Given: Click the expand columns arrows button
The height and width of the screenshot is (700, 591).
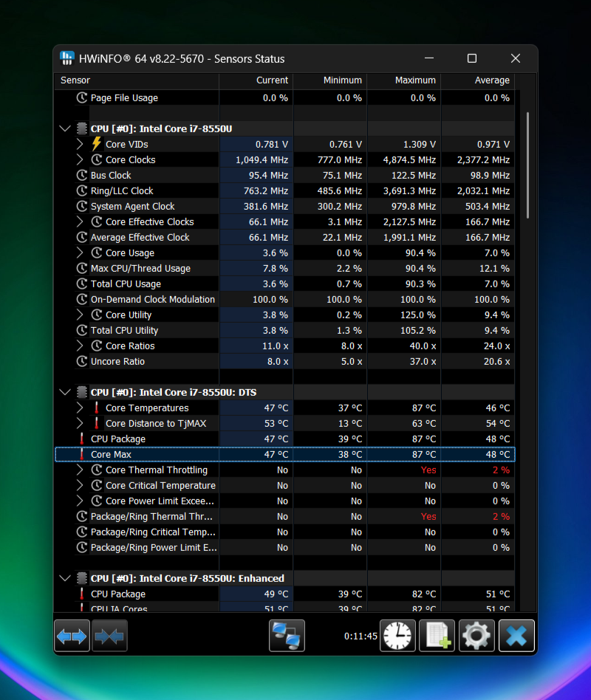Looking at the screenshot, I should [x=72, y=636].
